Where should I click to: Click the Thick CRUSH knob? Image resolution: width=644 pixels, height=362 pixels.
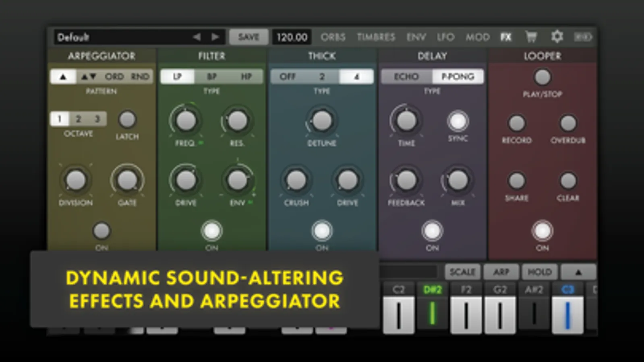coord(296,180)
